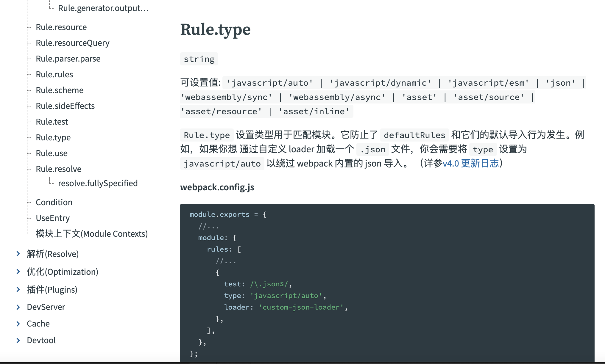Viewport: 605px width, 364px height.
Task: Open Rule.type in the sidebar
Action: pyautogui.click(x=53, y=137)
